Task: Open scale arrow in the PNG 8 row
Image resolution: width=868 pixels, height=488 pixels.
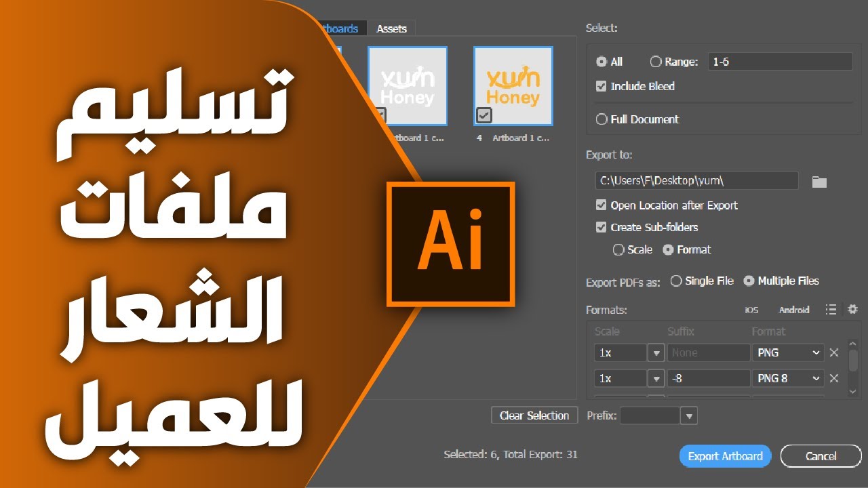Action: point(656,378)
